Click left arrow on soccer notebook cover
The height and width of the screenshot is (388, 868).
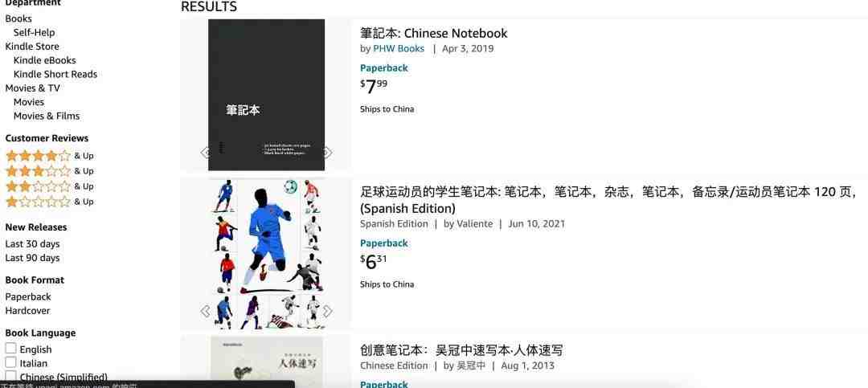click(206, 312)
